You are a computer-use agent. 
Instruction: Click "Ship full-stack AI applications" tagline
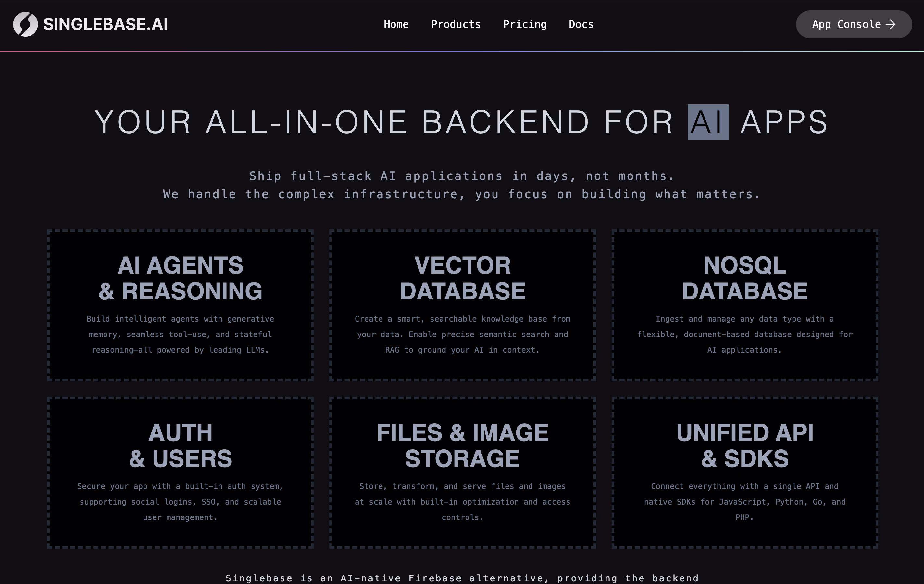(x=376, y=176)
